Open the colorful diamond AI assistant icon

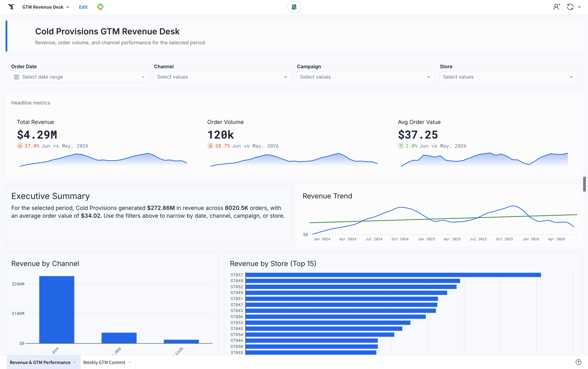(100, 7)
